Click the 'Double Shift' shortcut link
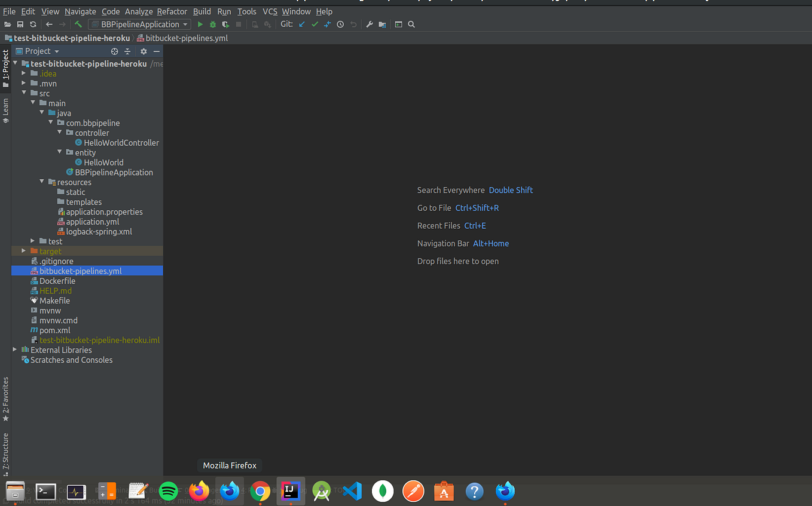The width and height of the screenshot is (812, 506). [x=511, y=190]
